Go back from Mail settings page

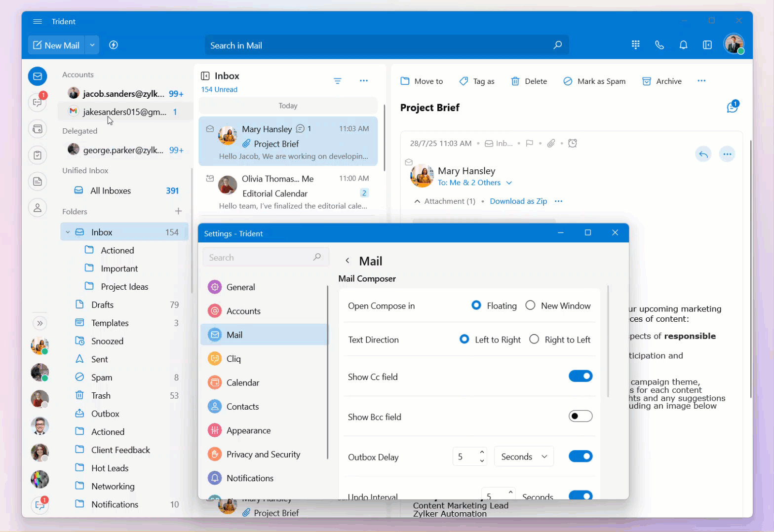coord(348,261)
